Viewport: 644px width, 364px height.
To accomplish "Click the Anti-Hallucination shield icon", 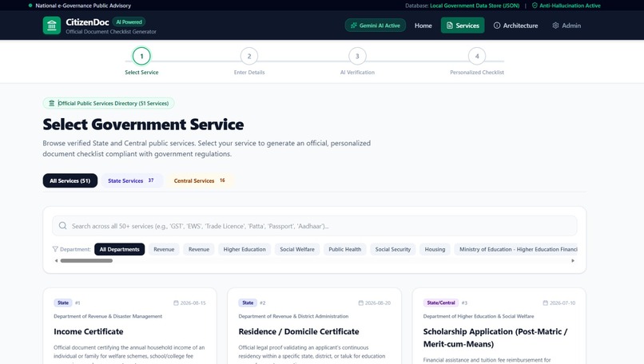I will pos(535,6).
